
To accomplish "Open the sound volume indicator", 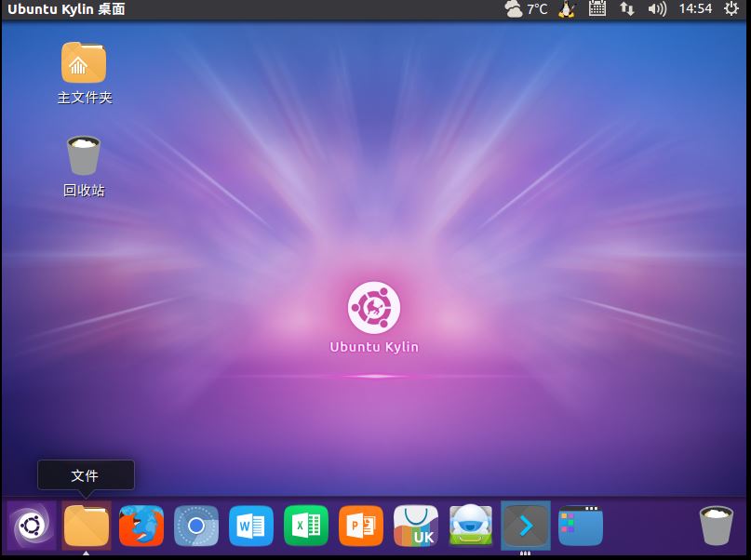I will pyautogui.click(x=657, y=8).
